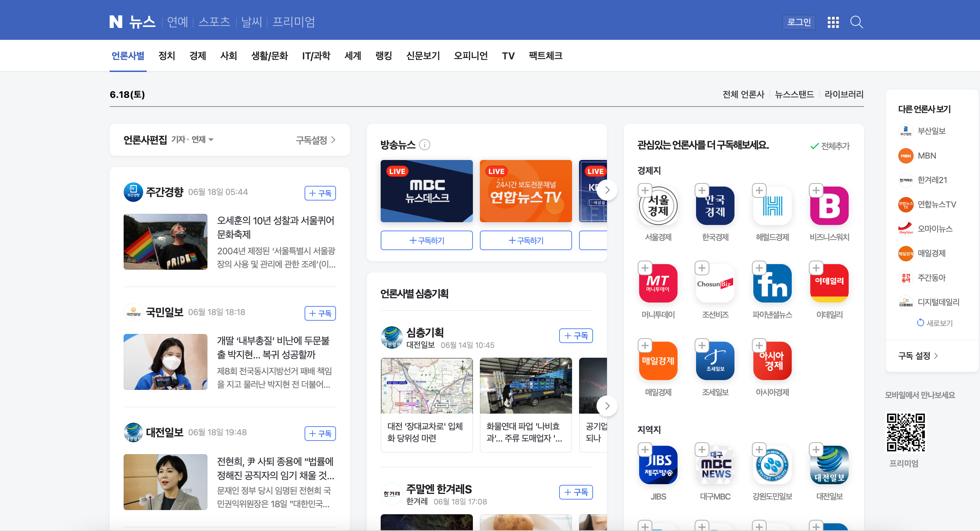Open JIBS 제주방송 icon
The image size is (980, 531).
click(x=658, y=465)
